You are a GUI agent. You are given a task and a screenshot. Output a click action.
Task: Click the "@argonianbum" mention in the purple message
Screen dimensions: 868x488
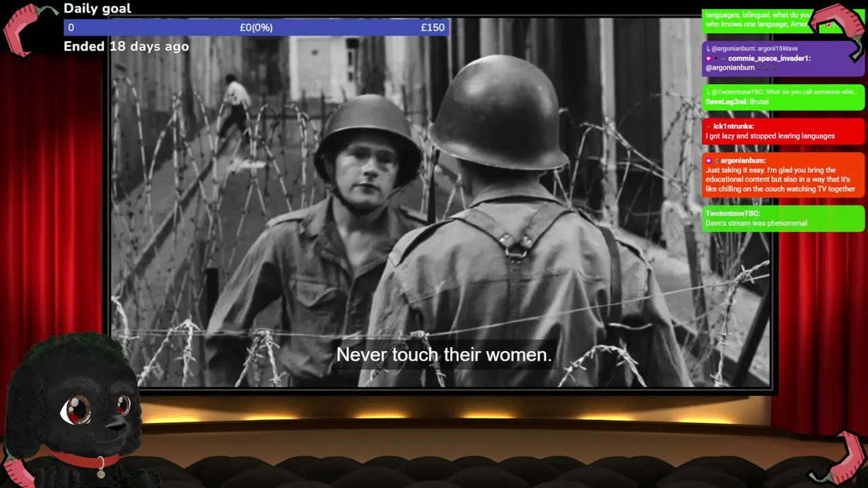coord(730,68)
